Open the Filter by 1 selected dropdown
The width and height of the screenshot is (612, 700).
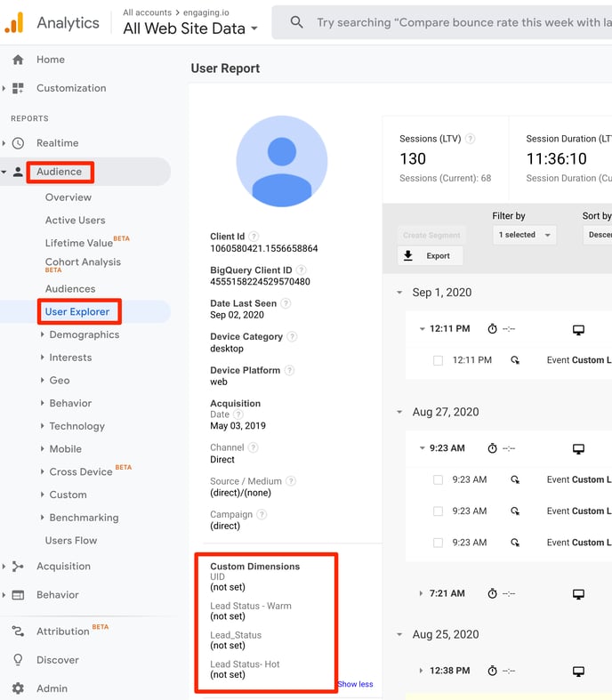525,235
